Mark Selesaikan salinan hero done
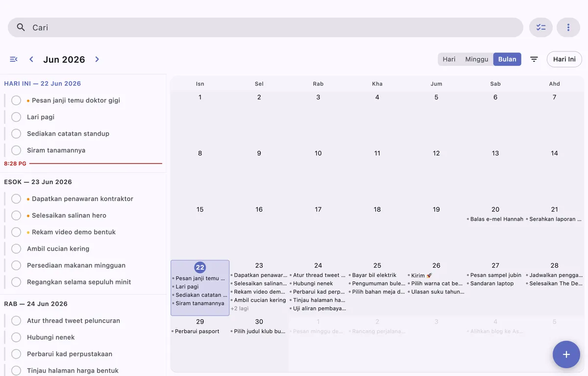 [16, 215]
